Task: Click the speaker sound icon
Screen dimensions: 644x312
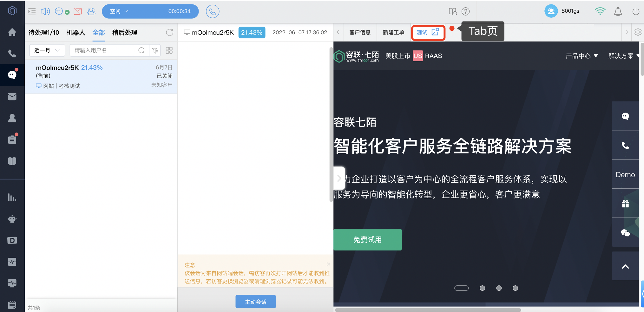Action: (45, 12)
